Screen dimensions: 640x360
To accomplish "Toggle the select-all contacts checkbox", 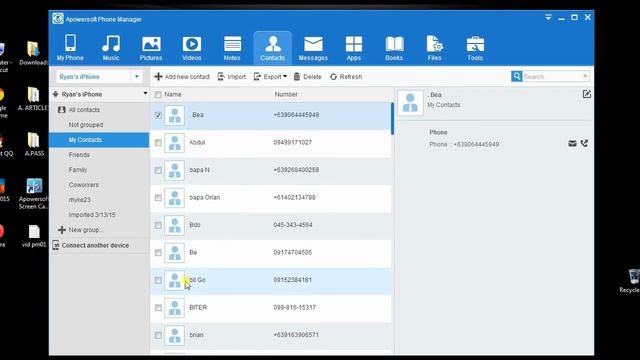I will pyautogui.click(x=158, y=95).
